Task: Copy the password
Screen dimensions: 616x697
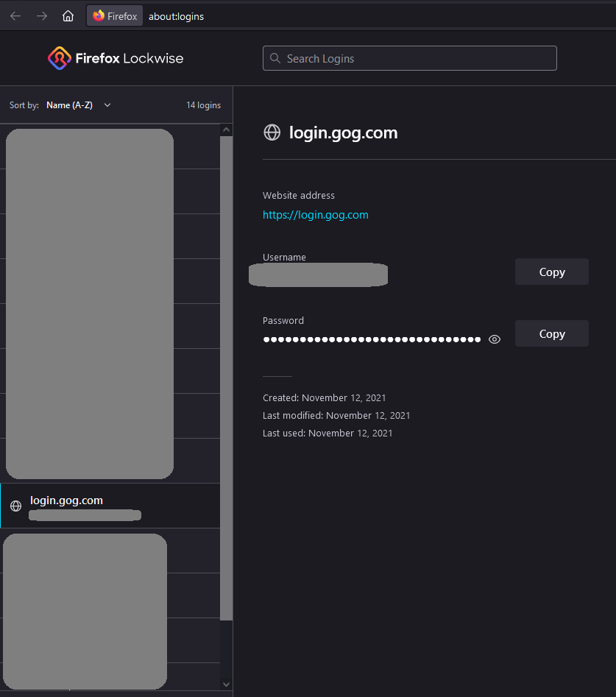Action: click(551, 333)
